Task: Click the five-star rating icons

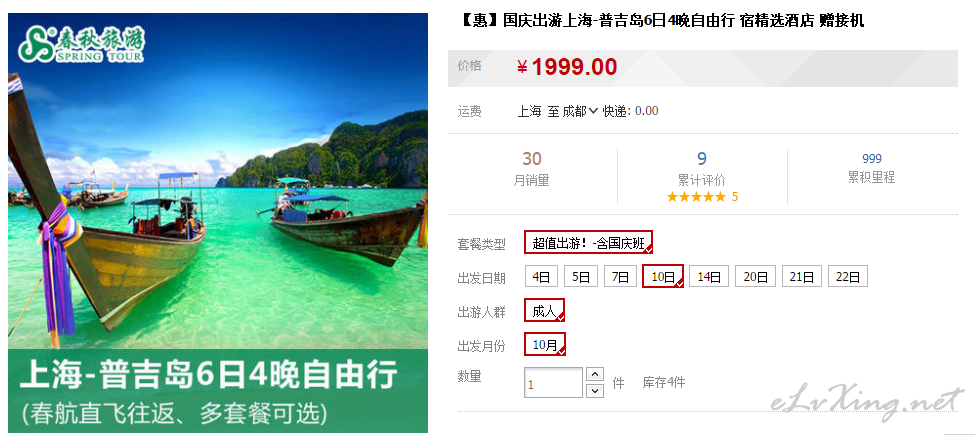Action: [696, 197]
